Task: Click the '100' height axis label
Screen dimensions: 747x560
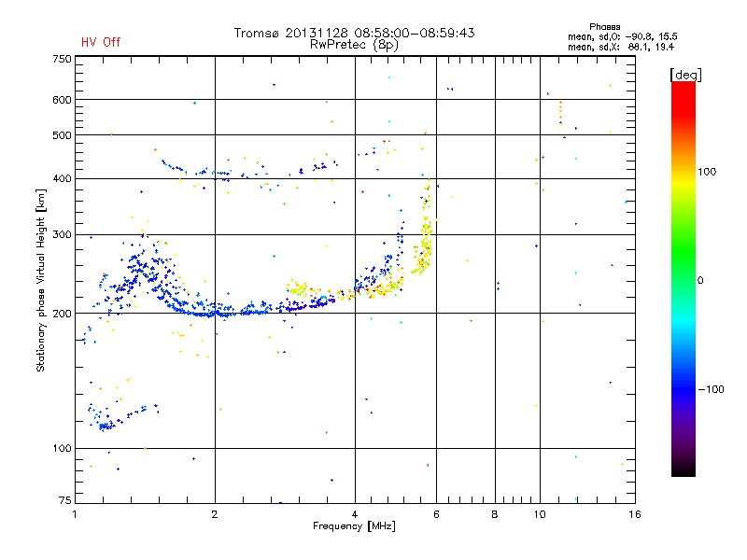Action: tap(62, 448)
